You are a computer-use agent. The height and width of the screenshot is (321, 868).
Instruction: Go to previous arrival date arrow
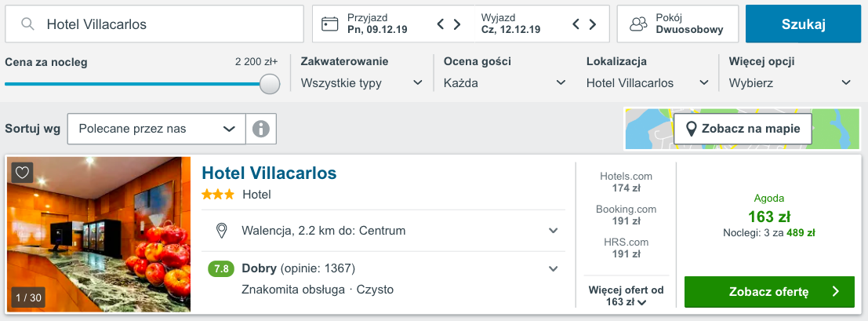pyautogui.click(x=441, y=24)
